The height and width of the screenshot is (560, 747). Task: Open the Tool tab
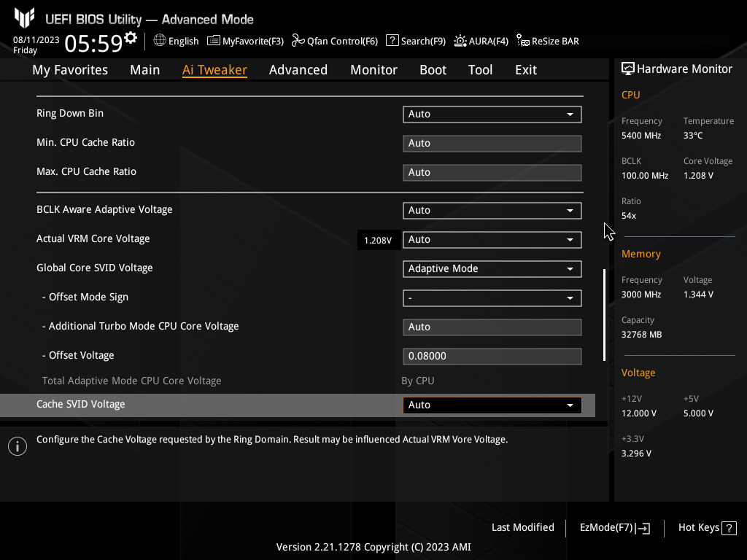point(480,70)
